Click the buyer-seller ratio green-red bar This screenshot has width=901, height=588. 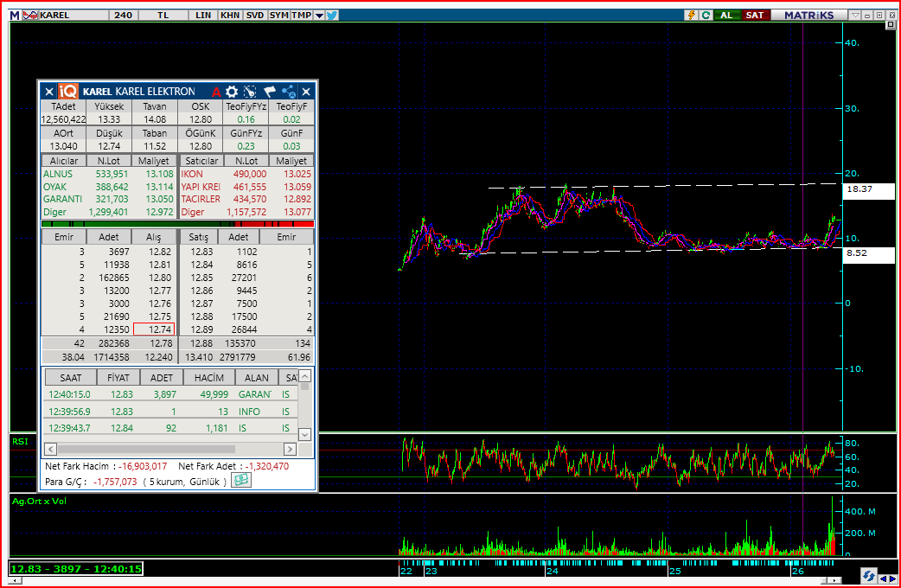coord(177,224)
